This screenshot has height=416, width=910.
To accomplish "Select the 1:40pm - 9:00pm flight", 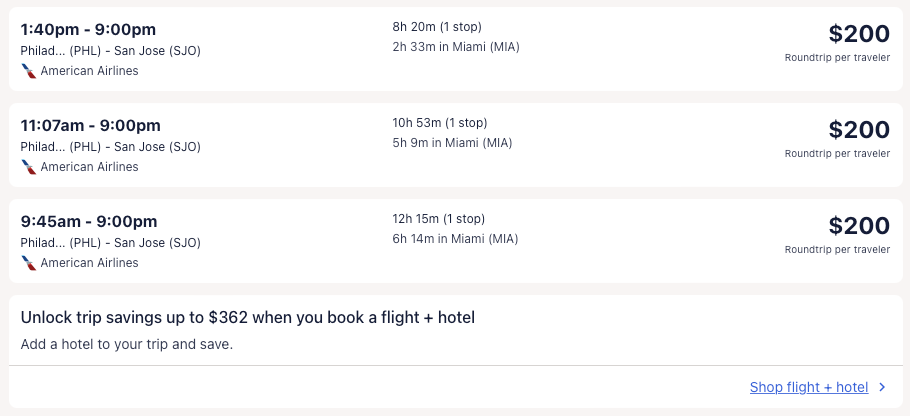I will (88, 29).
